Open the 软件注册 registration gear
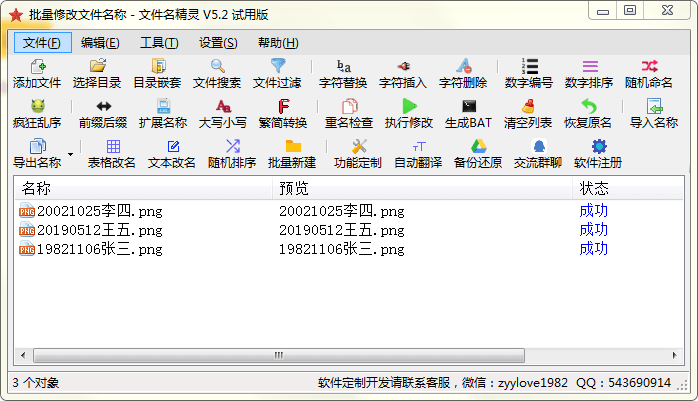698x401 pixels. [599, 146]
